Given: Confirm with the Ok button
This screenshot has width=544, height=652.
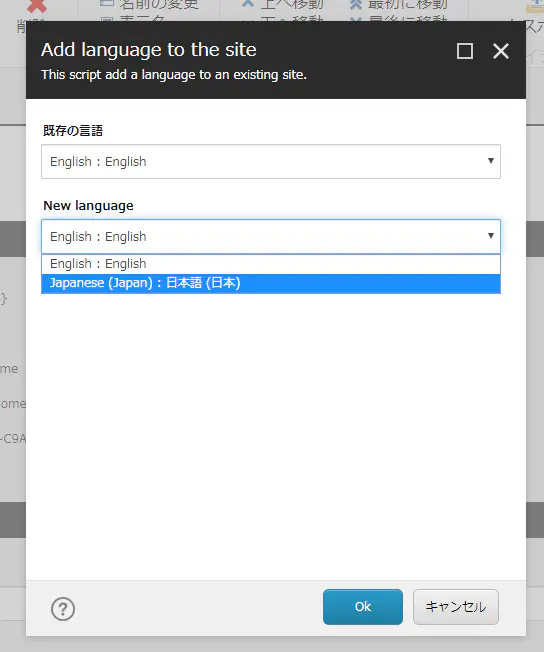Looking at the screenshot, I should 363,607.
